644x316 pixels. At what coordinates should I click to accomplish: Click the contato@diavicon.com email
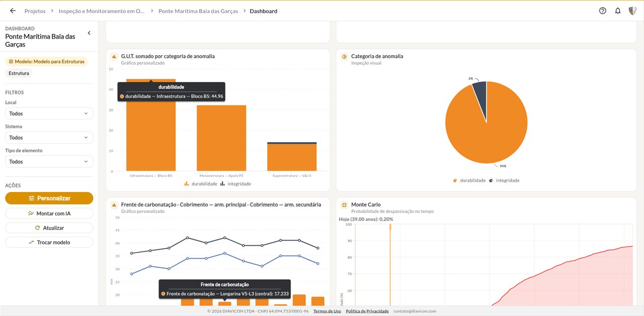[x=415, y=311]
